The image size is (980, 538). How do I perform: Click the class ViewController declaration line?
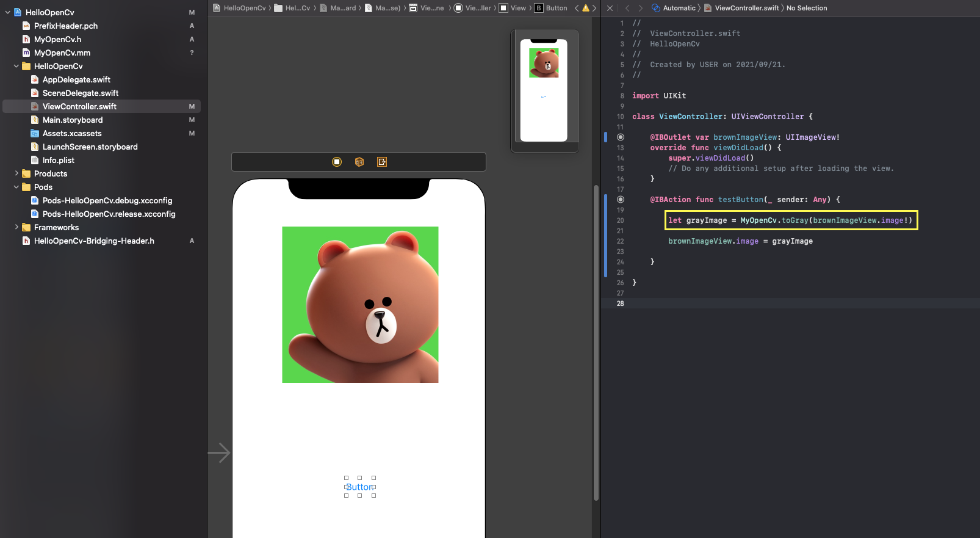[x=722, y=117]
